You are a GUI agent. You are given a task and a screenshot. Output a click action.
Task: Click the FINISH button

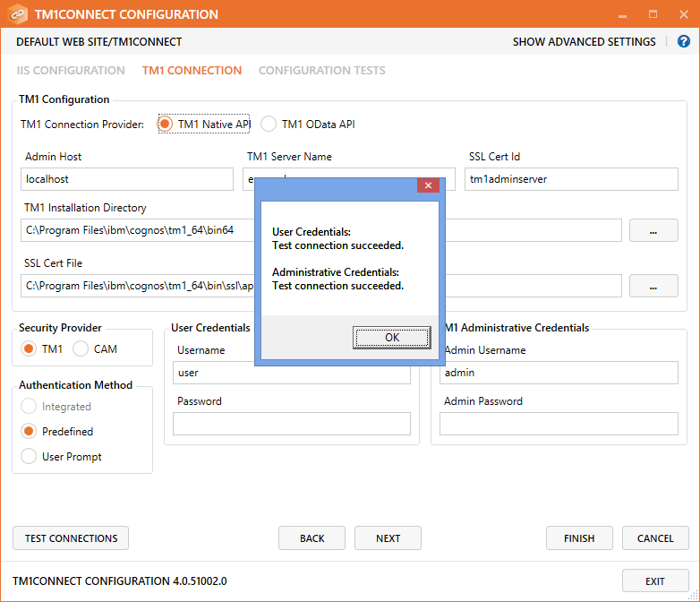click(x=579, y=538)
